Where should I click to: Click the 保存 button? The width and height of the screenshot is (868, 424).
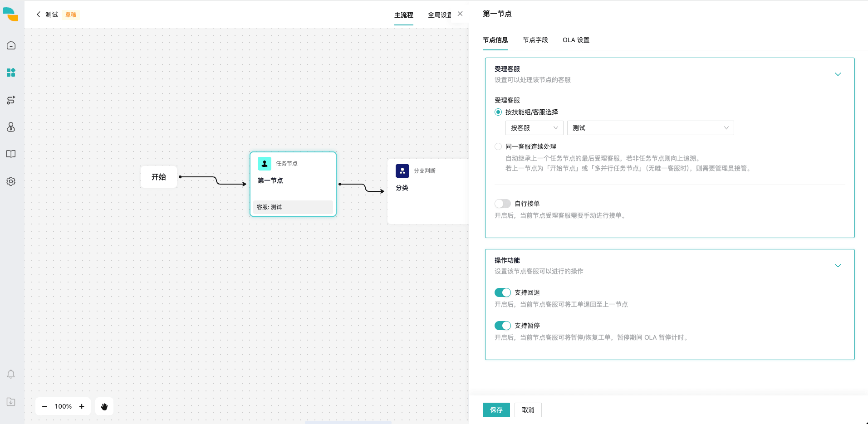click(496, 410)
